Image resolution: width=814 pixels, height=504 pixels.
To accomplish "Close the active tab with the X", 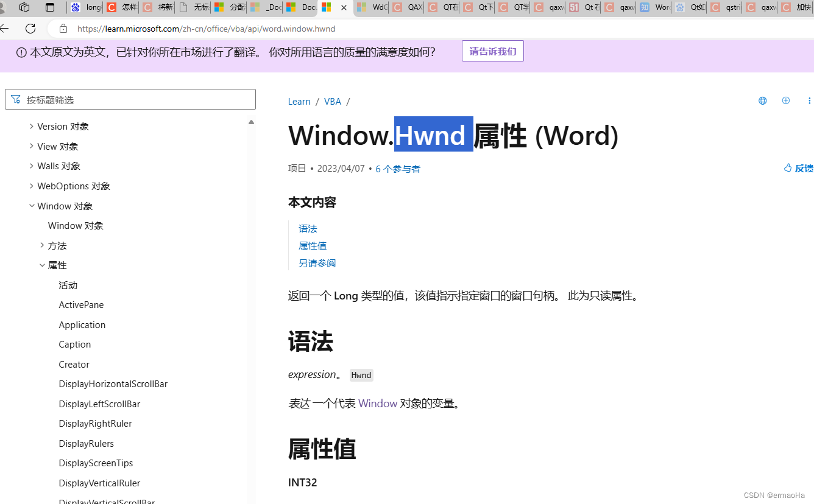I will [344, 7].
